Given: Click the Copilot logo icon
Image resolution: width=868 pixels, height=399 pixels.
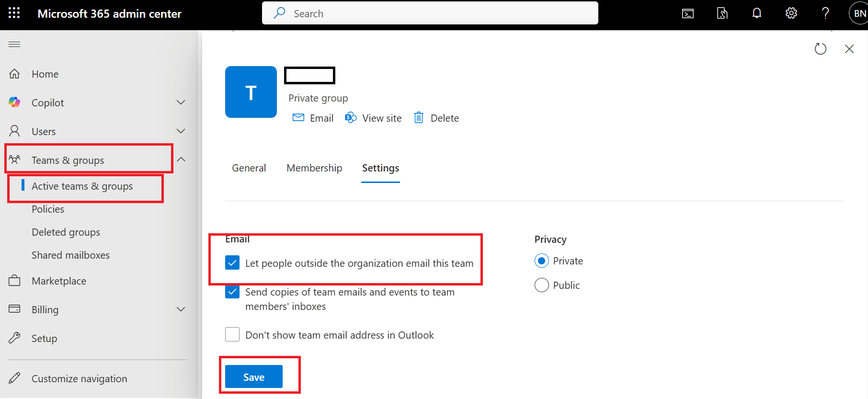Looking at the screenshot, I should click(15, 102).
